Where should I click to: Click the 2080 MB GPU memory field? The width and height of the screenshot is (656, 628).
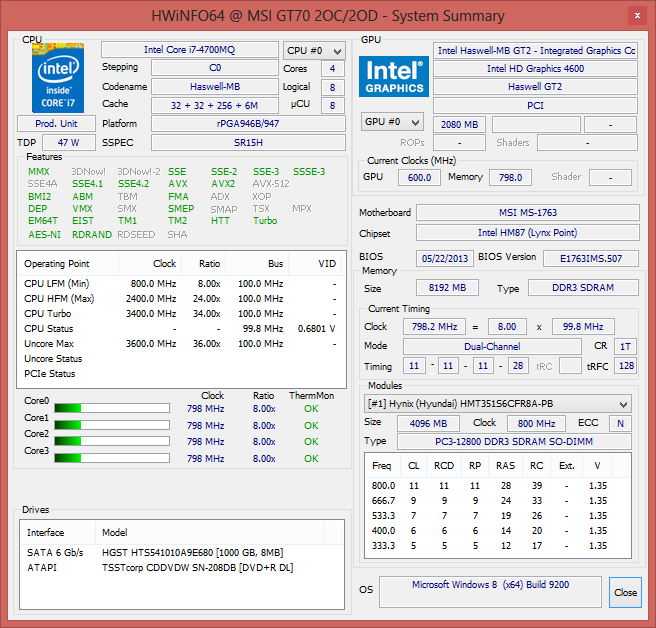point(459,125)
